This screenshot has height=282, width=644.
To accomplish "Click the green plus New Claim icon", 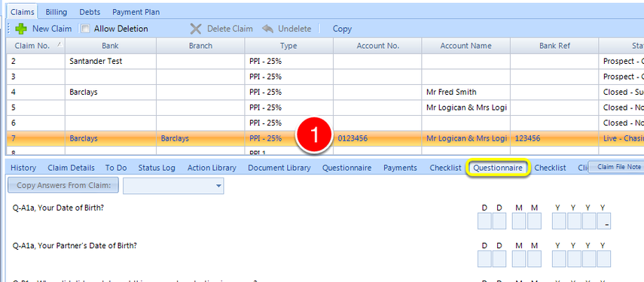I will coord(21,29).
